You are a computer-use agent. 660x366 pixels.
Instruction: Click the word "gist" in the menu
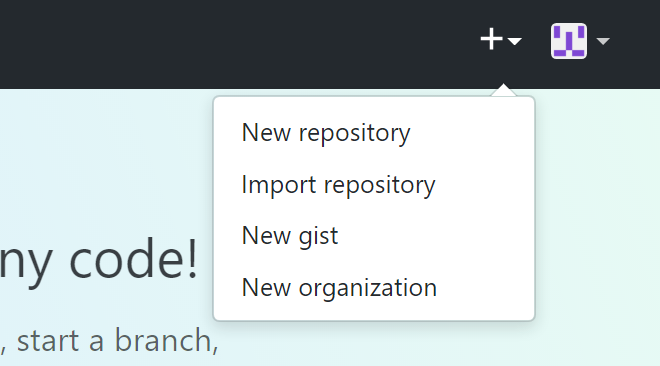pos(319,236)
